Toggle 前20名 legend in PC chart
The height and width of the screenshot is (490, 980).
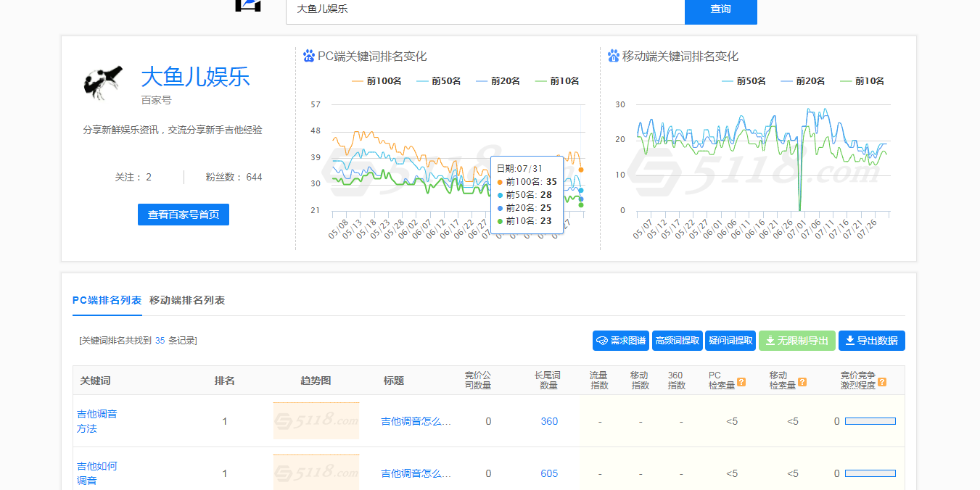point(498,81)
